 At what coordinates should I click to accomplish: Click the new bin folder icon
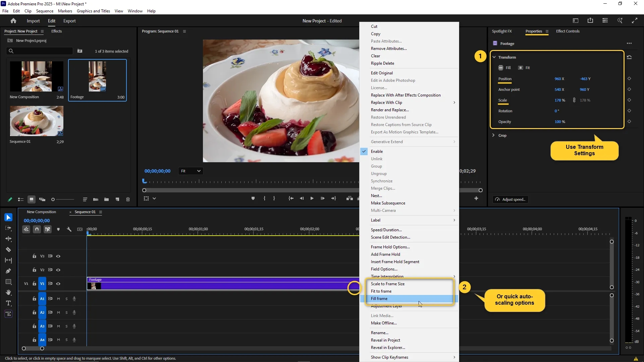(x=106, y=199)
